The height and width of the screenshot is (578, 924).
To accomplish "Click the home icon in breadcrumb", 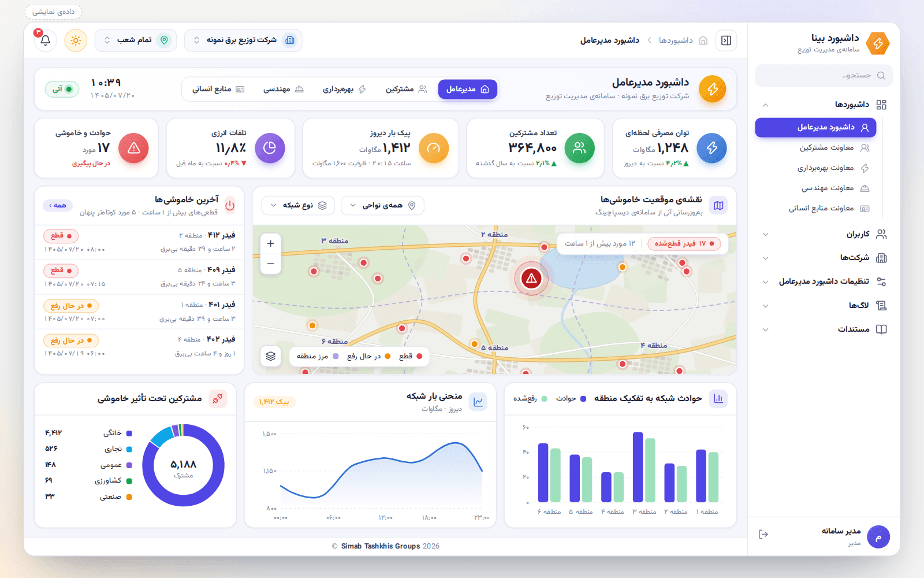I will tap(703, 40).
